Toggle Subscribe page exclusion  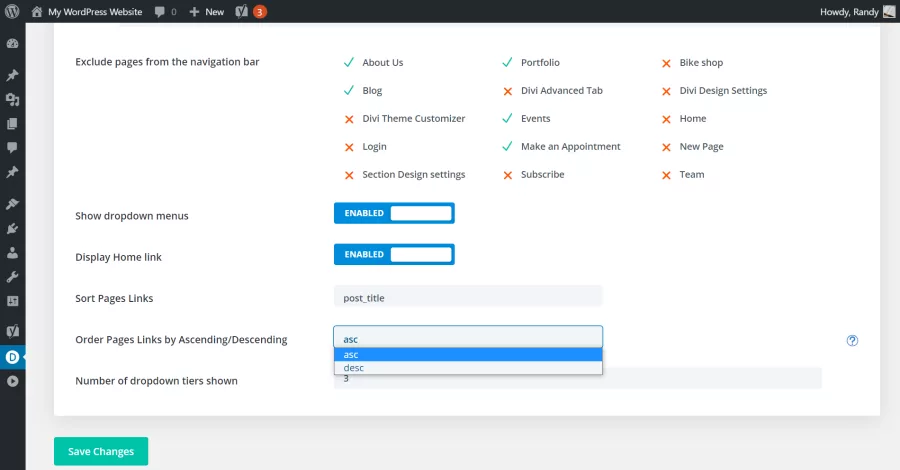507,175
